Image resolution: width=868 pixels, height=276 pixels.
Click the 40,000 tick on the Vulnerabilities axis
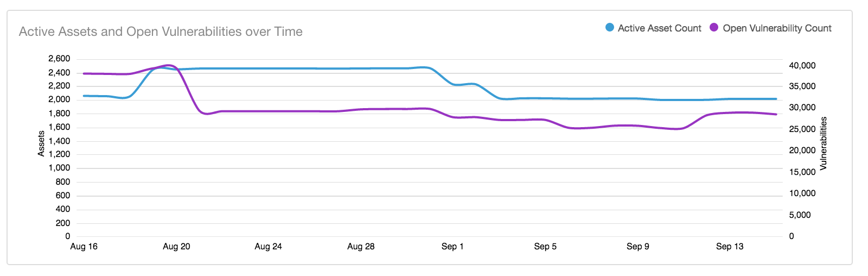pyautogui.click(x=802, y=66)
